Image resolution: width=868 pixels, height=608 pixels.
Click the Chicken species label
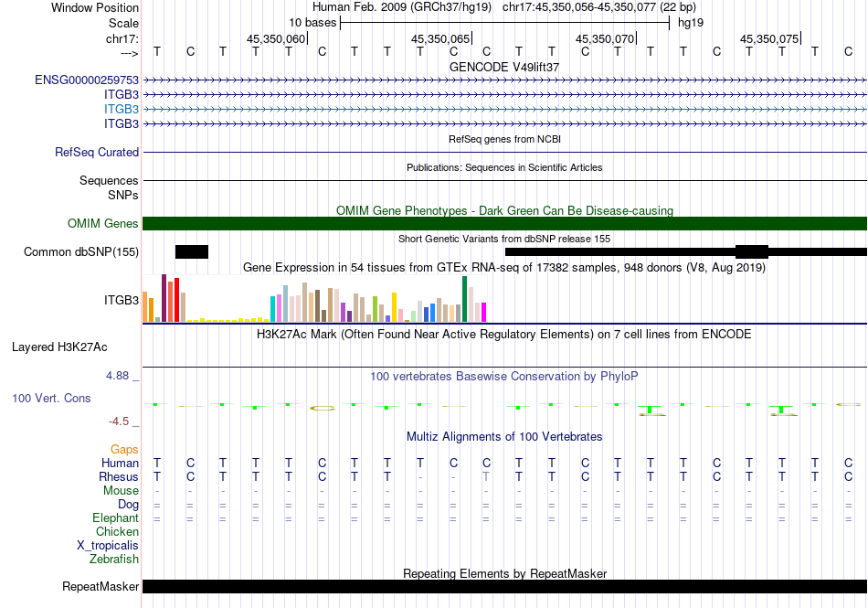point(117,531)
